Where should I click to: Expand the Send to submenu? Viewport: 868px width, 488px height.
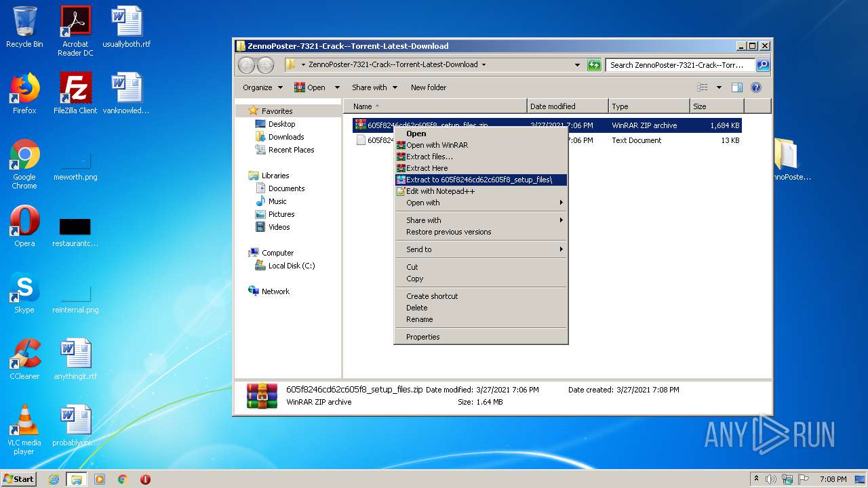point(481,249)
